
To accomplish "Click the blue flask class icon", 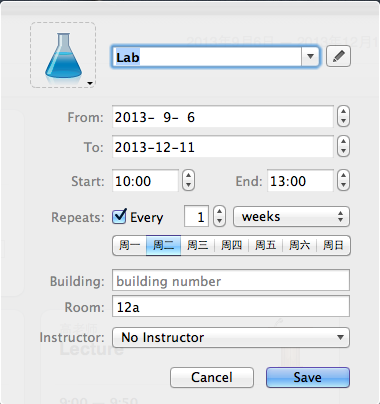I will pos(63,55).
